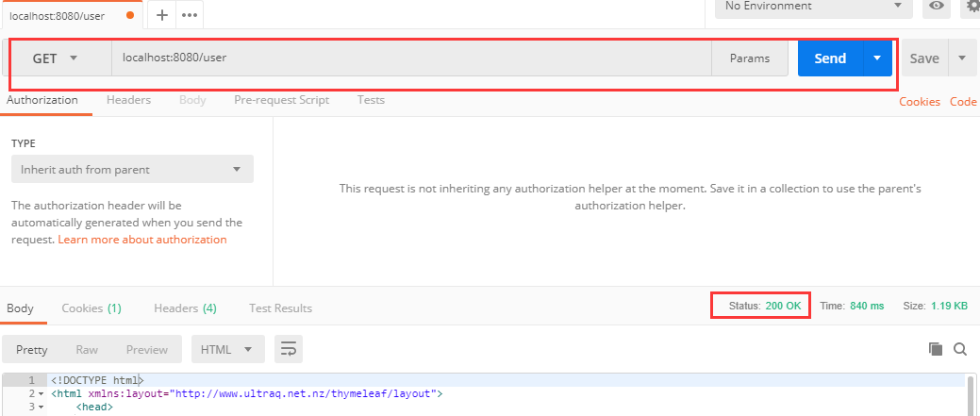
Task: Switch to the request Headers tab
Action: click(129, 100)
